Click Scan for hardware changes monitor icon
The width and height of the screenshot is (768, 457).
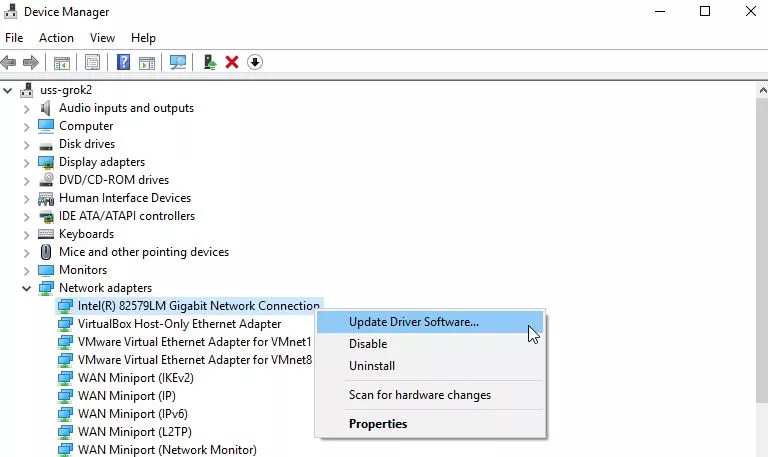point(178,62)
